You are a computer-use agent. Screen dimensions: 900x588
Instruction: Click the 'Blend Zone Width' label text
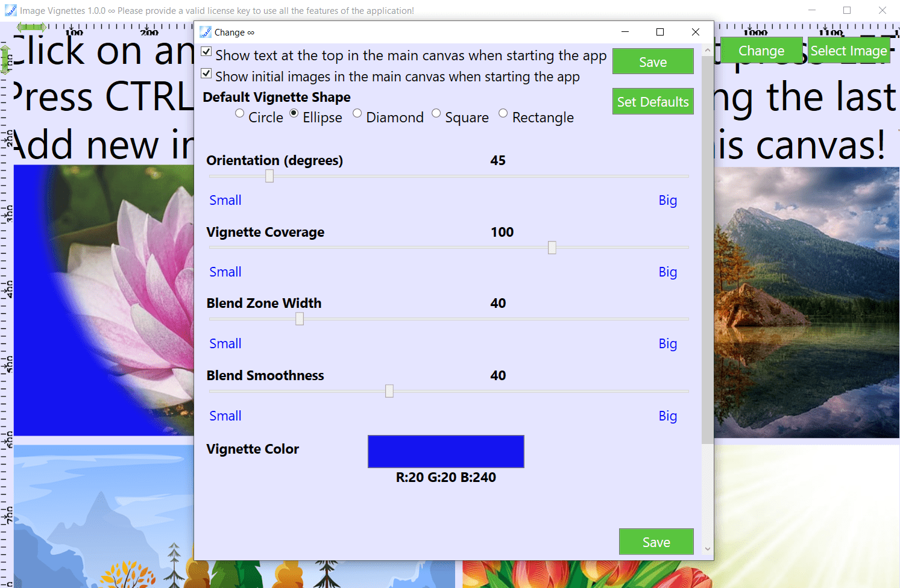tap(264, 303)
